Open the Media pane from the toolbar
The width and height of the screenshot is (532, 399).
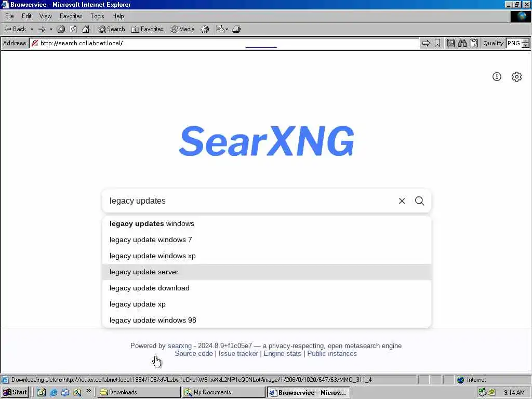pos(182,29)
